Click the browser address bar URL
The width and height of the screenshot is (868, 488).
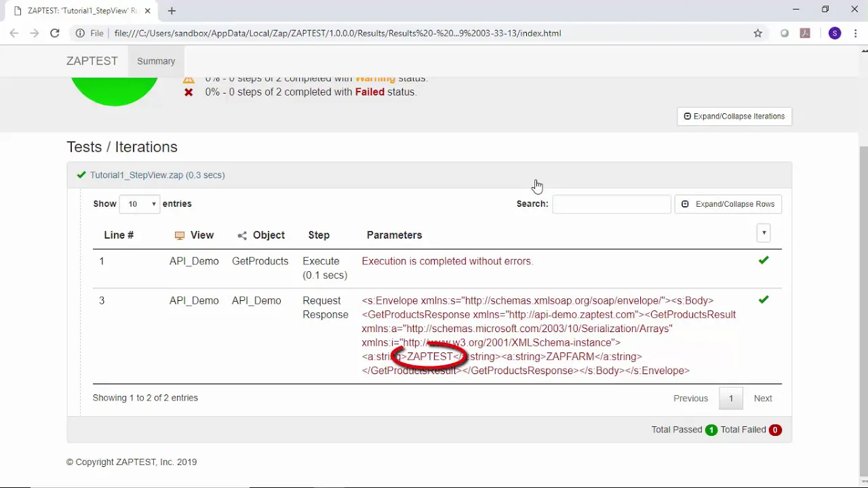338,33
